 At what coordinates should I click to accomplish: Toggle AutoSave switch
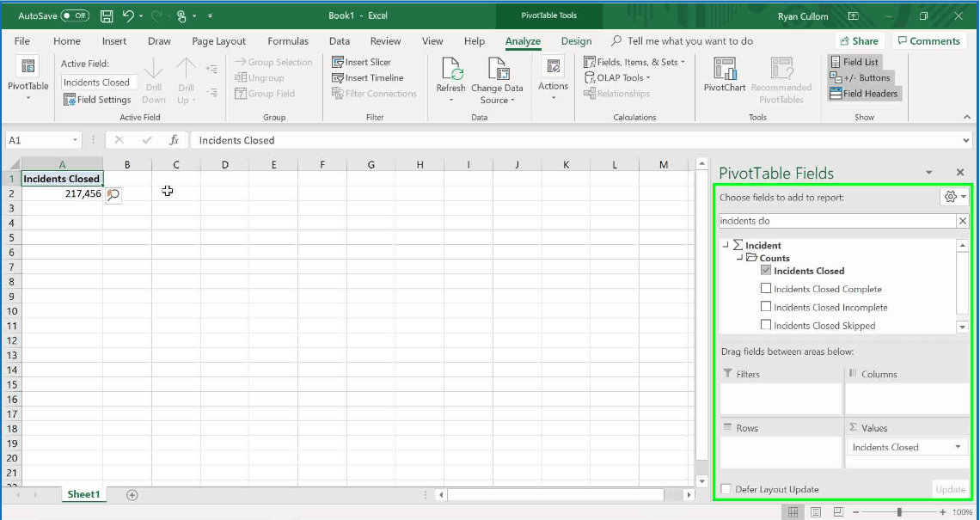pyautogui.click(x=75, y=15)
